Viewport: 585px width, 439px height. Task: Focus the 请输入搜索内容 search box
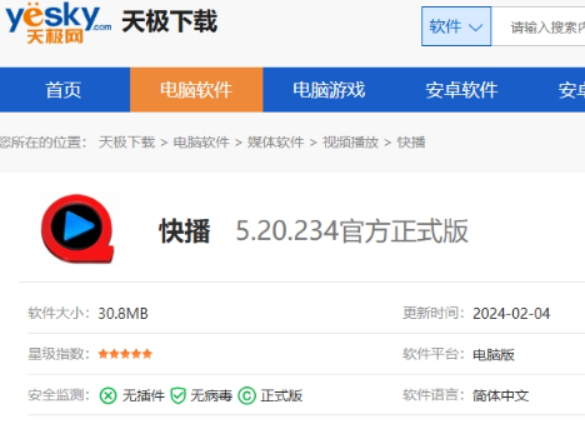(538, 26)
